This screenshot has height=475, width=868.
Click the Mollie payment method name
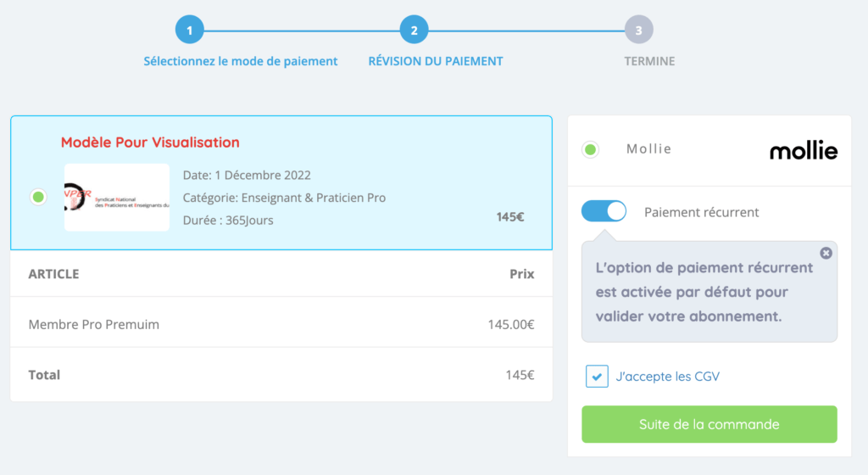pyautogui.click(x=648, y=149)
